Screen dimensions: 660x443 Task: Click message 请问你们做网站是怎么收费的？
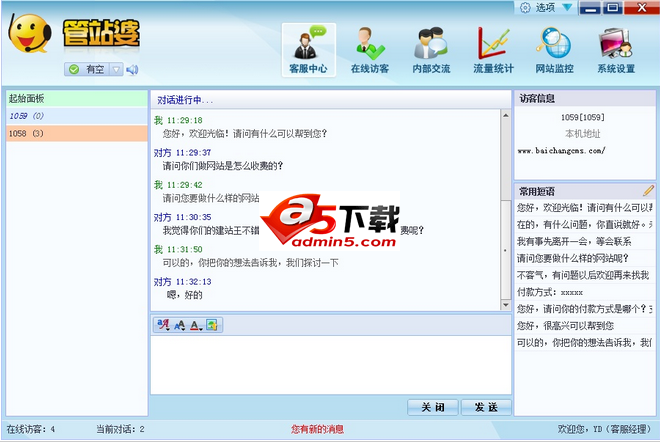223,166
